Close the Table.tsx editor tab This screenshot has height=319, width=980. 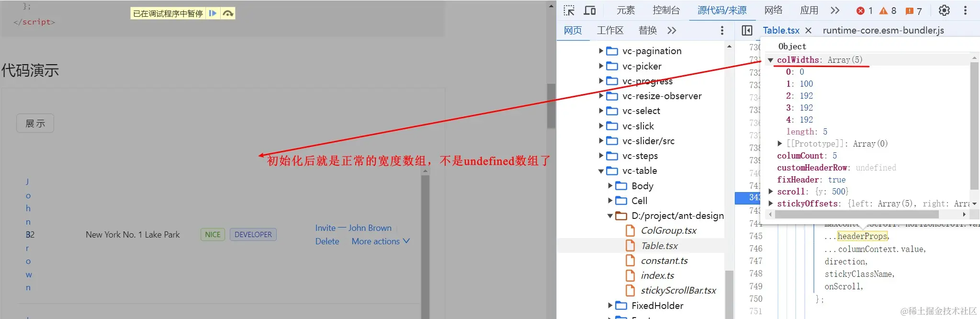coord(808,31)
